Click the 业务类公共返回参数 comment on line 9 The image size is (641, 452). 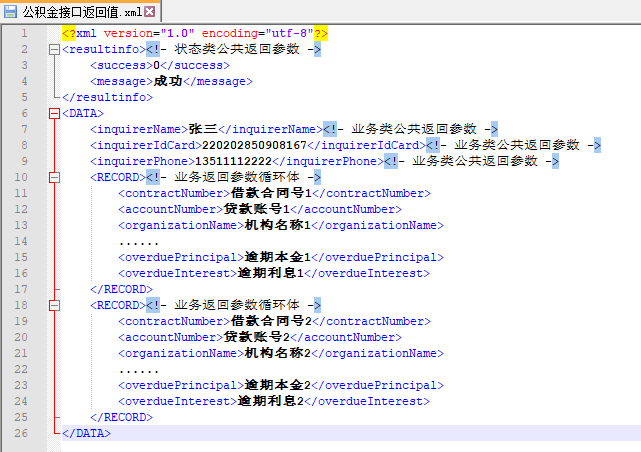(x=471, y=161)
